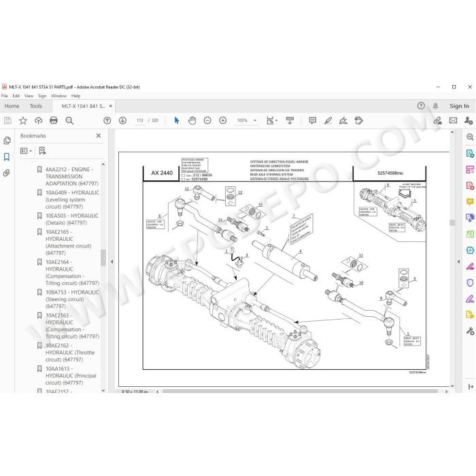Choose the Selection arrow tool
This screenshot has width=476, height=476.
click(177, 120)
